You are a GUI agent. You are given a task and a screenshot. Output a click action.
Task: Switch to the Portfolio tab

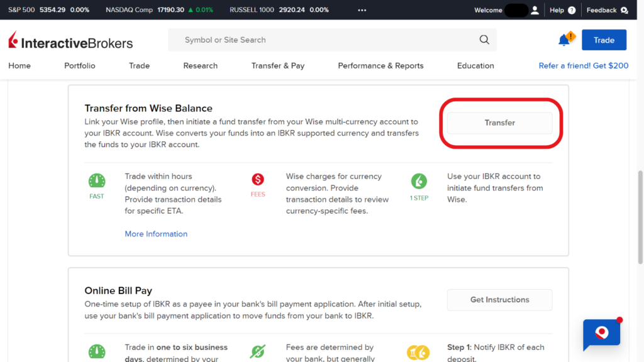coord(79,65)
